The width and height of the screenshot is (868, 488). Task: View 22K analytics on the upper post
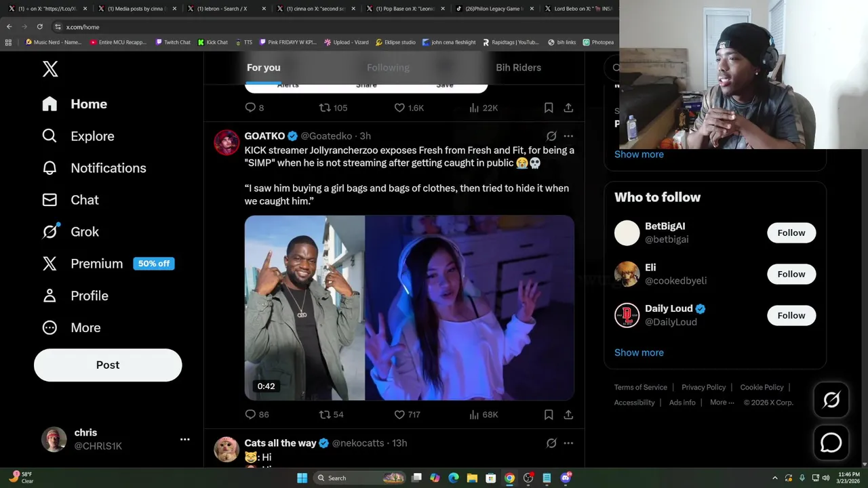click(484, 107)
